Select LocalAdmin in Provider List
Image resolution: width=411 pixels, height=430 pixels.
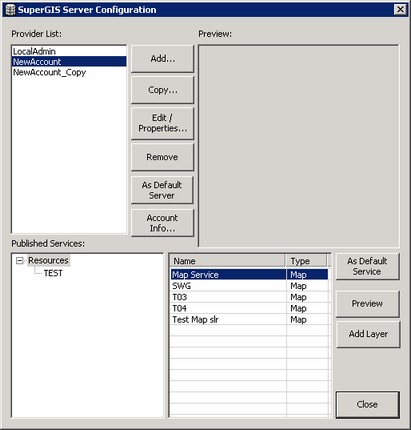tap(69, 51)
